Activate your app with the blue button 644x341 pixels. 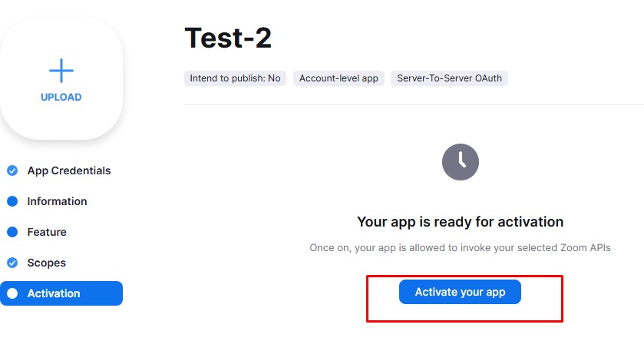[x=460, y=292]
